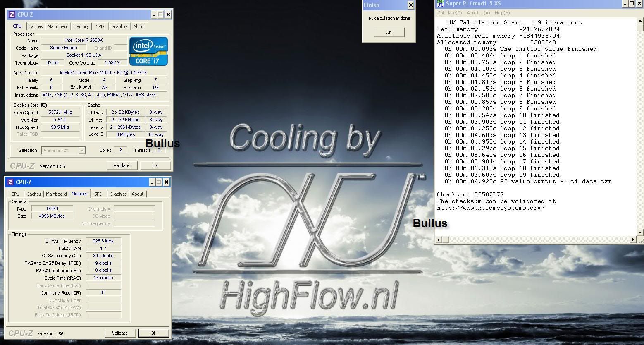Click OK button in top CPU-Z window
644x345 pixels.
click(x=155, y=165)
